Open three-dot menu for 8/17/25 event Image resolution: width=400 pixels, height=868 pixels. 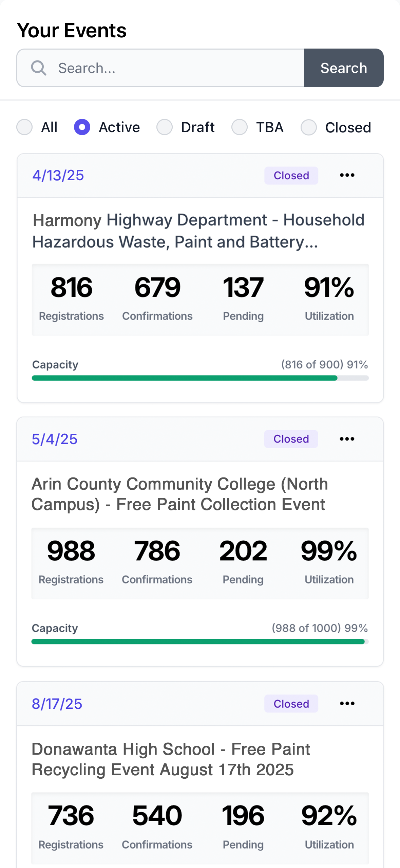click(347, 703)
